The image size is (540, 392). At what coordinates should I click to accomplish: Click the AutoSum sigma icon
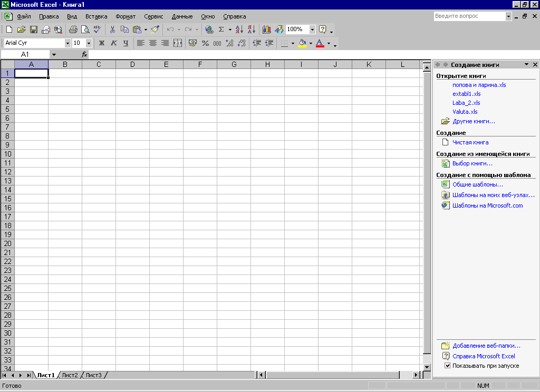(221, 30)
